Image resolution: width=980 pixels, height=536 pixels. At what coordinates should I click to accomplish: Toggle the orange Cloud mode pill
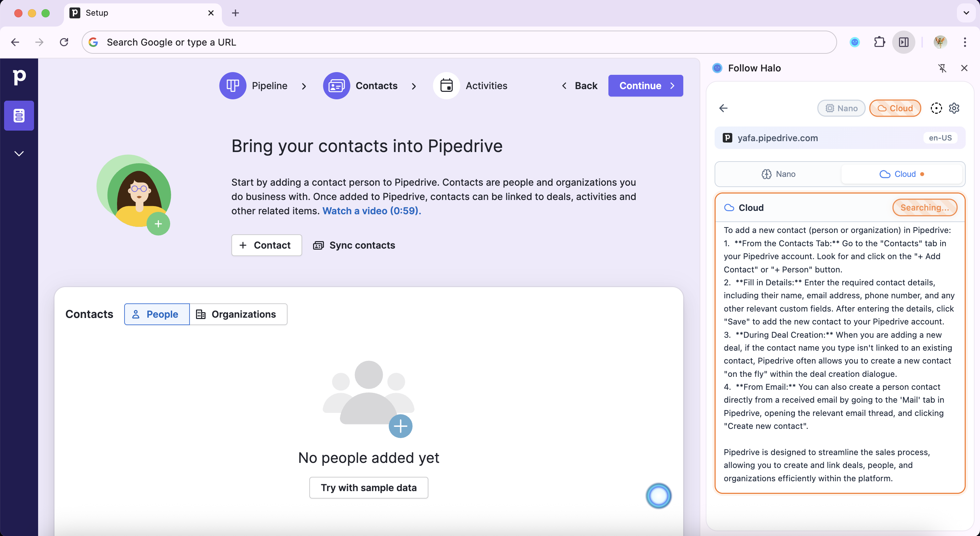(x=895, y=108)
